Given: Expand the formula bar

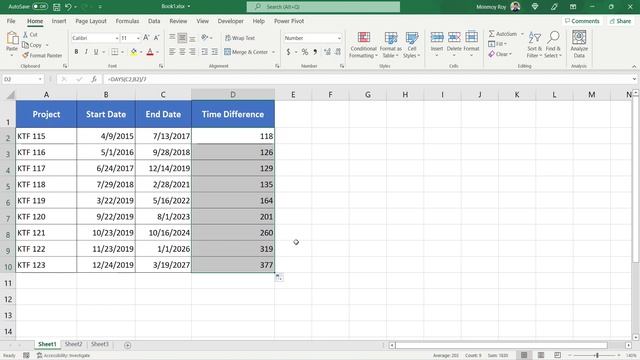Looking at the screenshot, I should click(634, 79).
